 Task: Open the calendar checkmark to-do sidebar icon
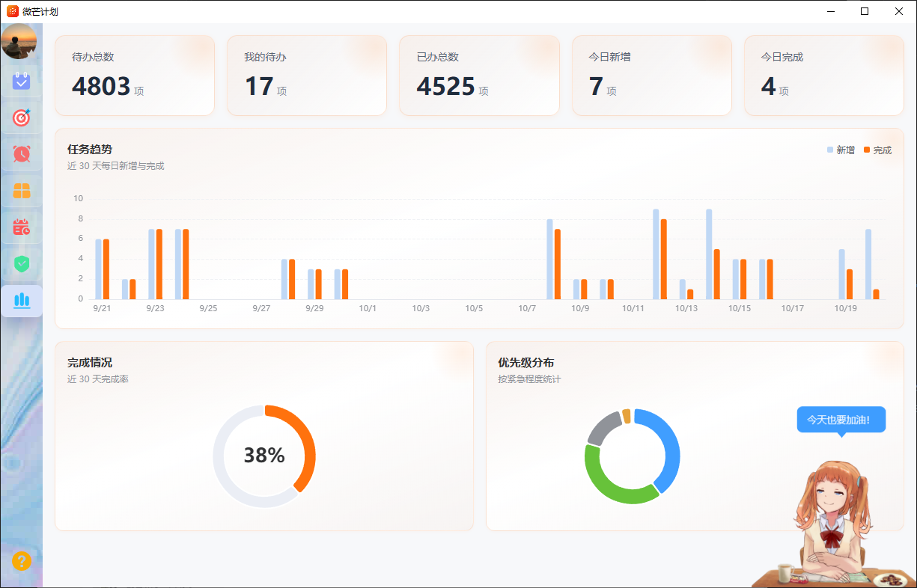click(x=22, y=80)
